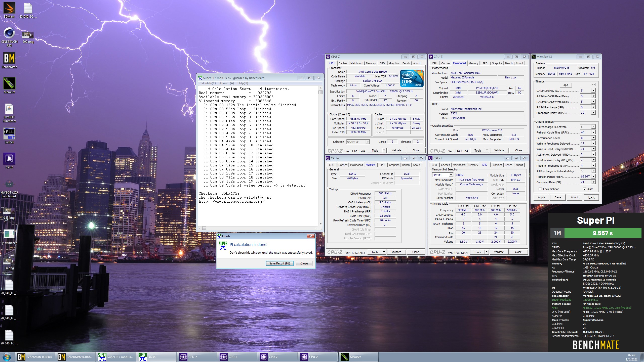644x362 pixels.
Task: Click the Super PI icon in Finish dialog
Action: point(223,245)
